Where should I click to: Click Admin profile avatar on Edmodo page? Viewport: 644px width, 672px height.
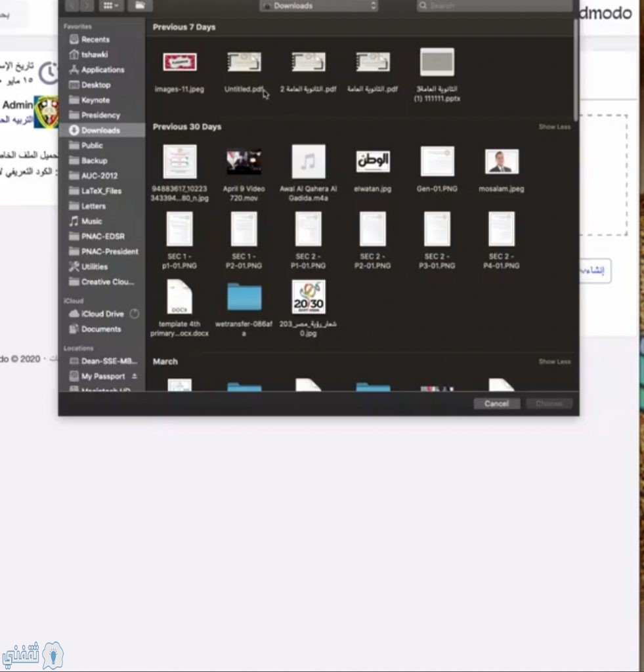point(46,112)
